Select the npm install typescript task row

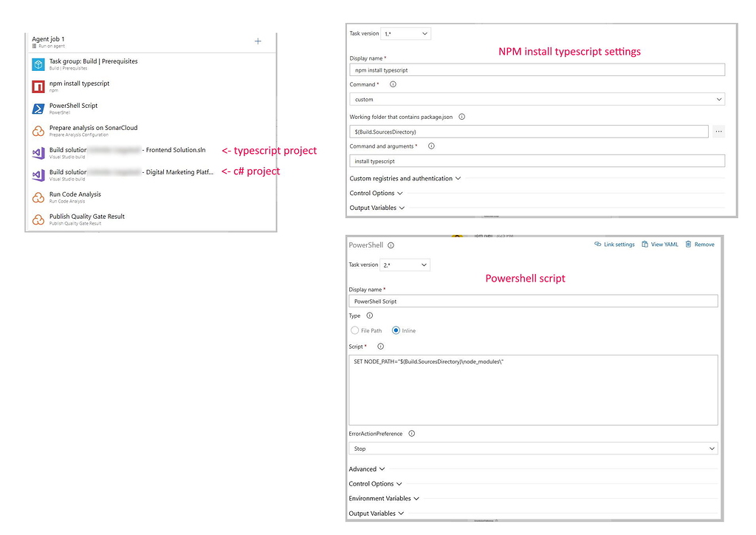(x=152, y=86)
